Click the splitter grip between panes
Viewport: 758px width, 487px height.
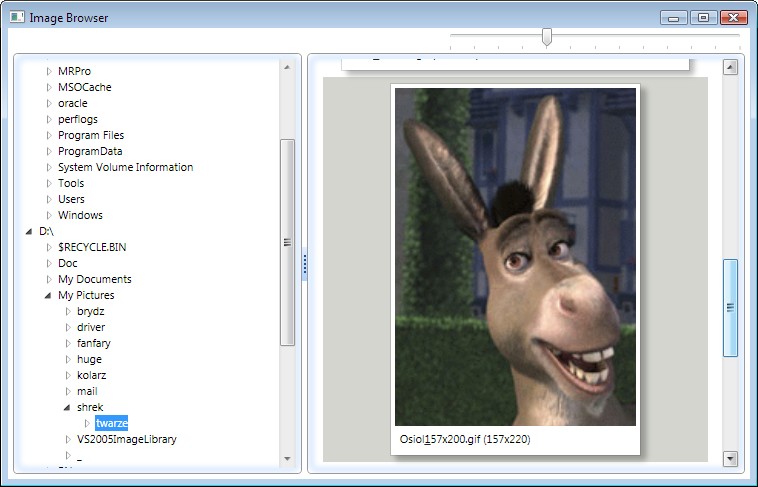[305, 264]
